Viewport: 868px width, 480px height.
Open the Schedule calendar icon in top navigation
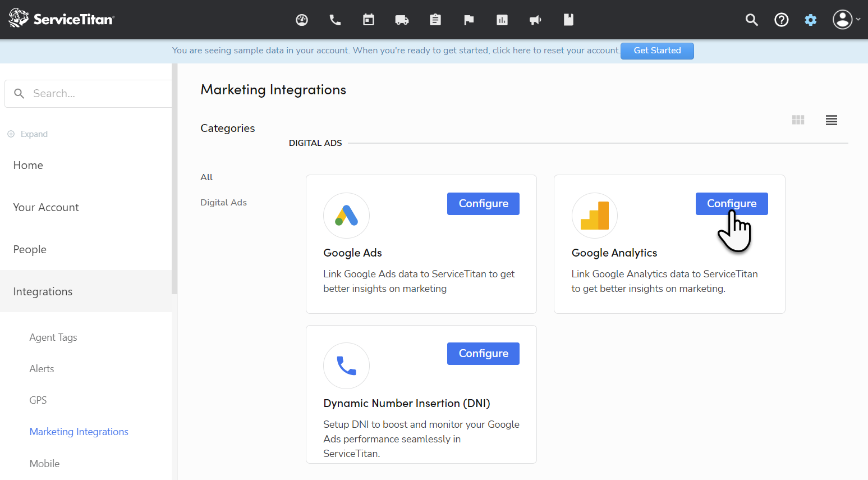point(369,20)
